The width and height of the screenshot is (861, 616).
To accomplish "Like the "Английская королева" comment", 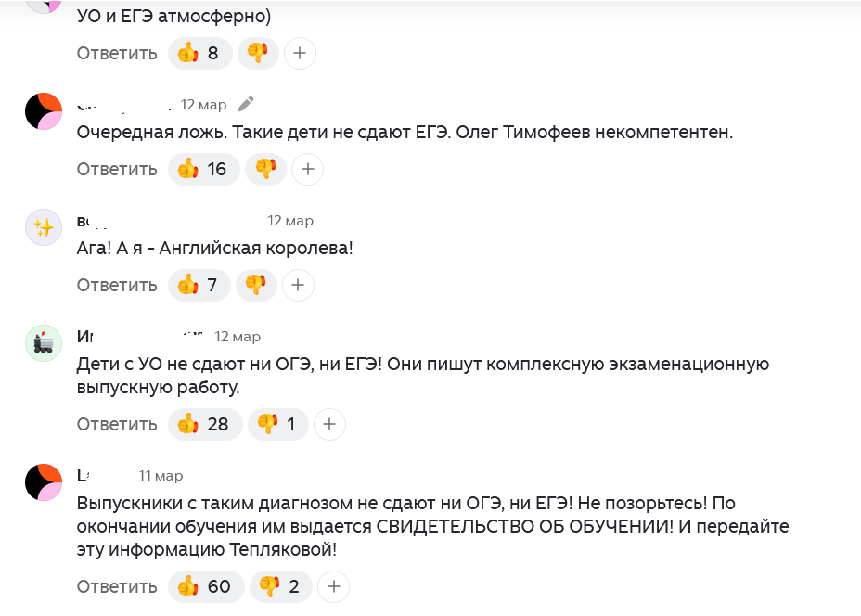I will (199, 285).
